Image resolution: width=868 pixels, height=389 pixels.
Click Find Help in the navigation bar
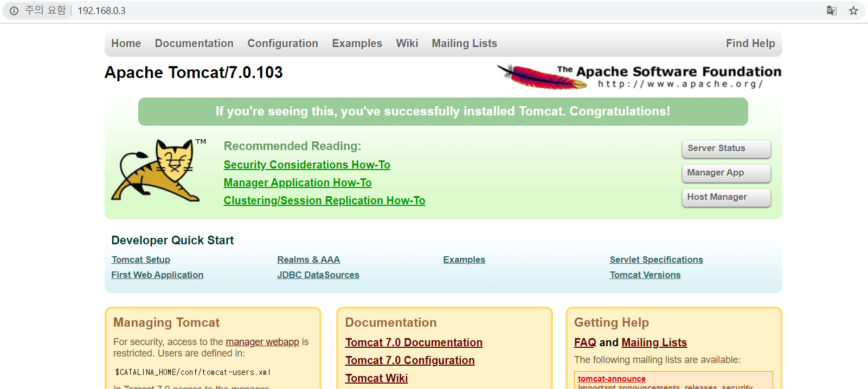tap(750, 43)
